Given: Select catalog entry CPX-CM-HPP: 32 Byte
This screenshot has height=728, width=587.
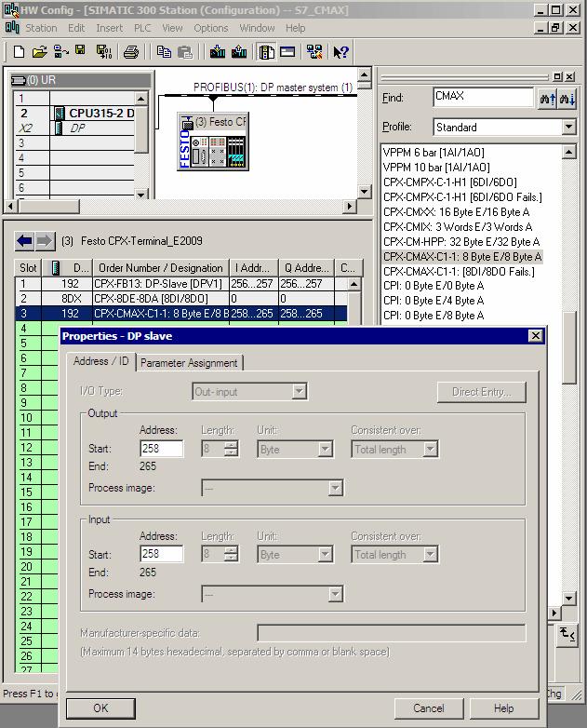Looking at the screenshot, I should (461, 241).
